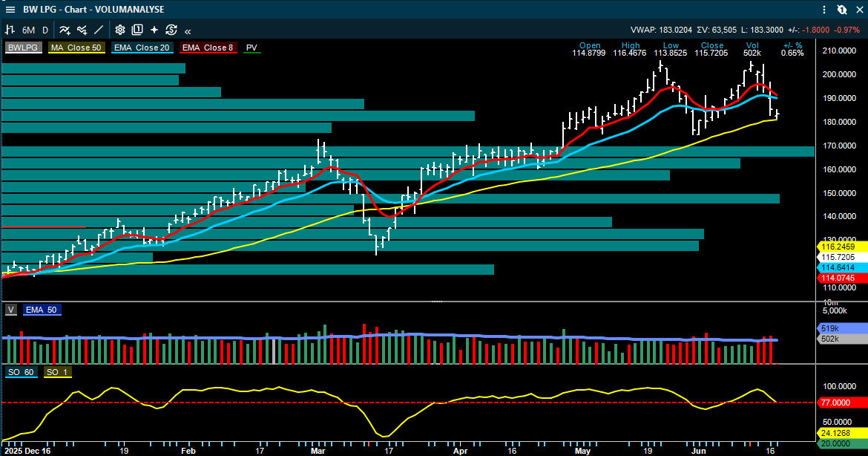Click the 519k volume EMA axis label
The width and height of the screenshot is (868, 456).
[x=842, y=328]
